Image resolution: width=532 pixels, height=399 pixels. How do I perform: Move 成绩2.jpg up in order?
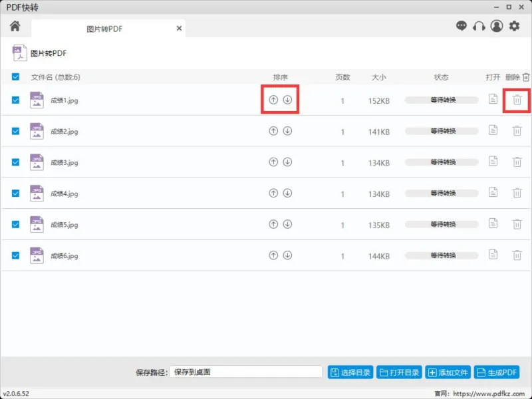point(273,131)
